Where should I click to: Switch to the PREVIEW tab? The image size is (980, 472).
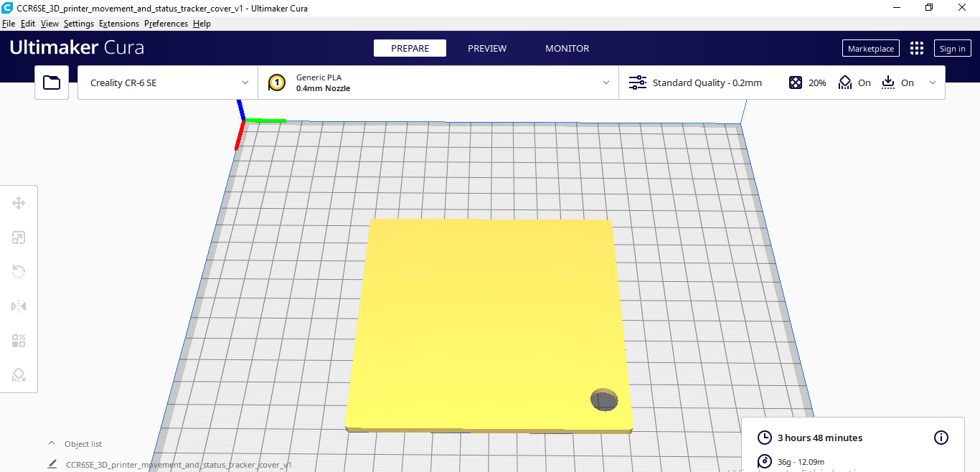pyautogui.click(x=487, y=48)
